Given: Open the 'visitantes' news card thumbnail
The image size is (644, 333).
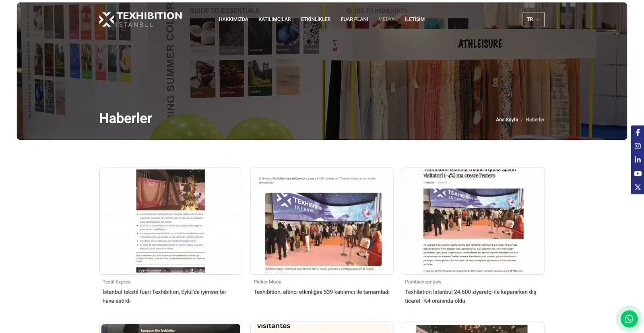Looking at the screenshot, I should (322, 328).
